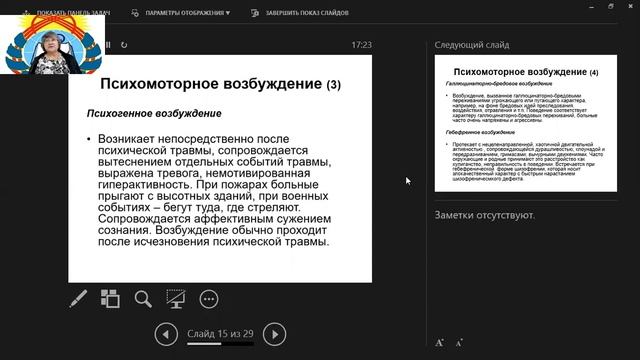Click Завершить показ слайдов
Viewport: 640px width, 360px height.
[300, 13]
